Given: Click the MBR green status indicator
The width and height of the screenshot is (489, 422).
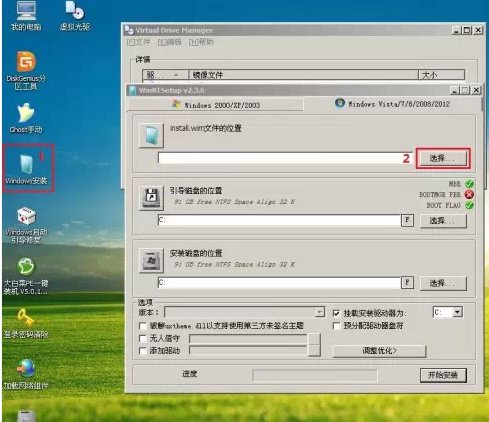Looking at the screenshot, I should [469, 184].
